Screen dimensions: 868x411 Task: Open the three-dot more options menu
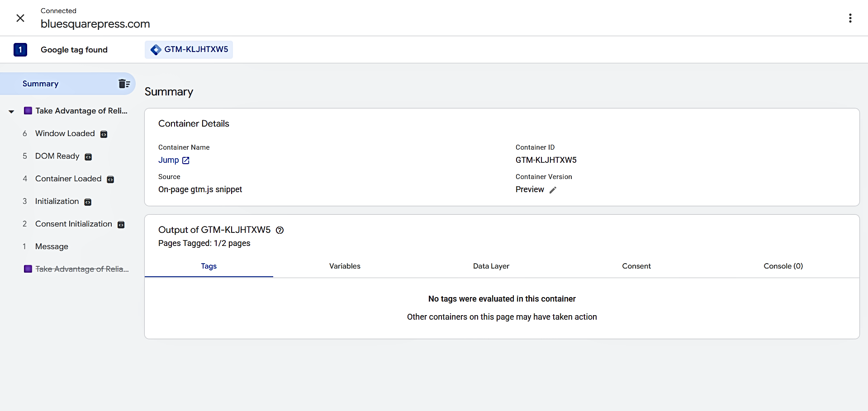[x=850, y=18]
